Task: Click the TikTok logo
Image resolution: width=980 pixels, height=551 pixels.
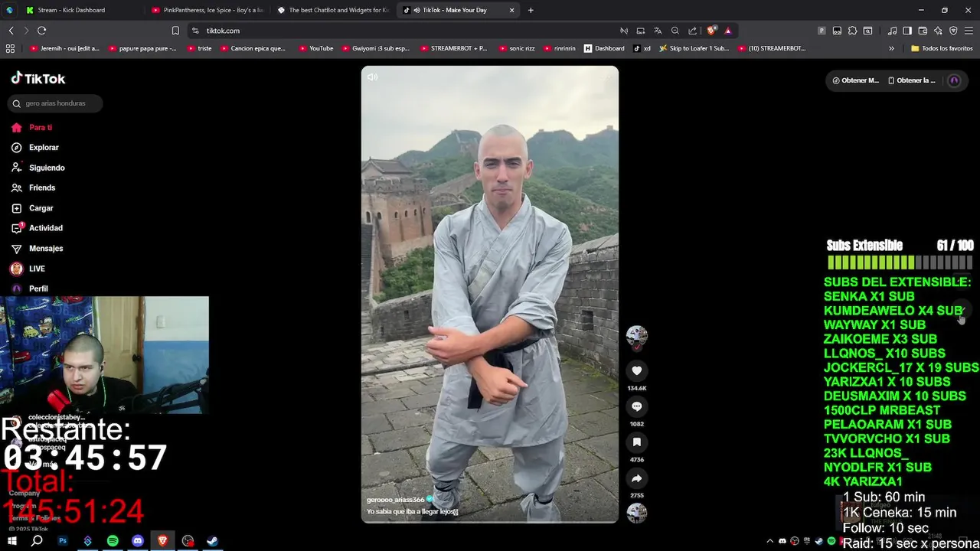Action: pos(38,78)
